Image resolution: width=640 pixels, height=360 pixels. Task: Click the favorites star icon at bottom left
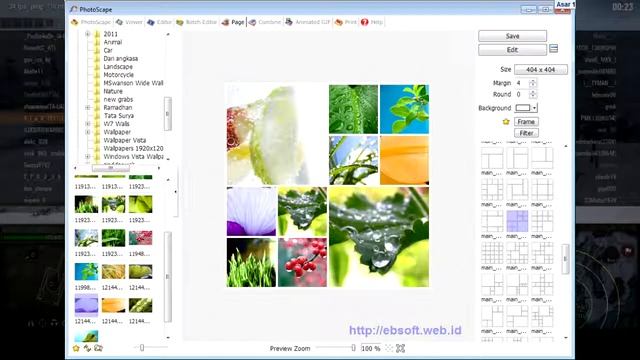[x=76, y=348]
